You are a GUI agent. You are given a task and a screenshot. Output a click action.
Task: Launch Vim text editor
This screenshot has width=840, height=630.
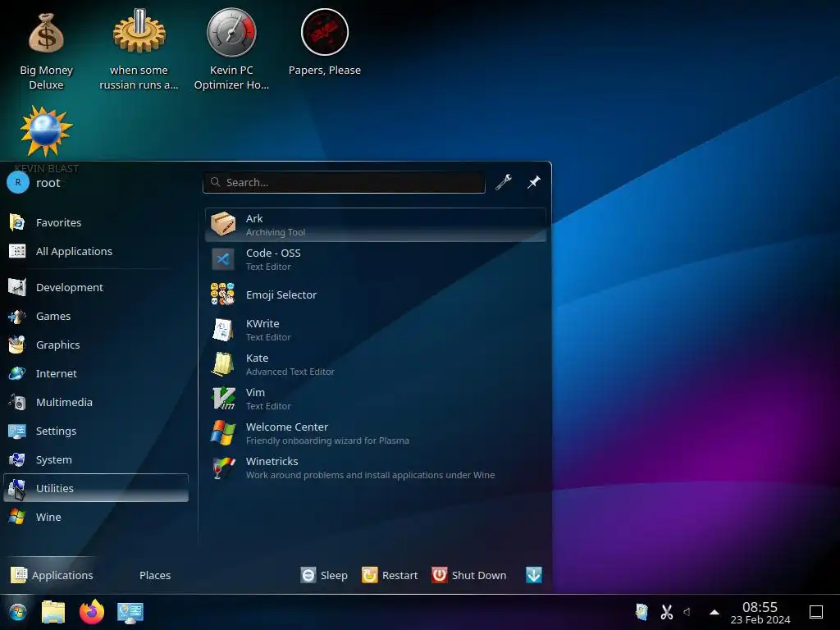click(x=376, y=399)
